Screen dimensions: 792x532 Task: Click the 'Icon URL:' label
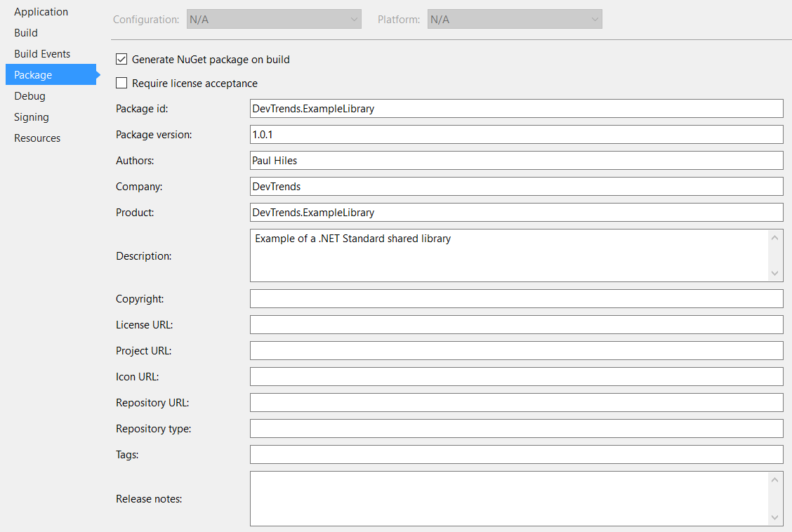point(137,377)
